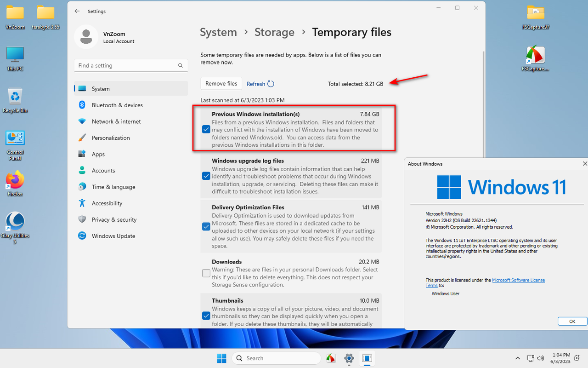Click System in the breadcrumb
This screenshot has width=588, height=368.
pyautogui.click(x=218, y=32)
